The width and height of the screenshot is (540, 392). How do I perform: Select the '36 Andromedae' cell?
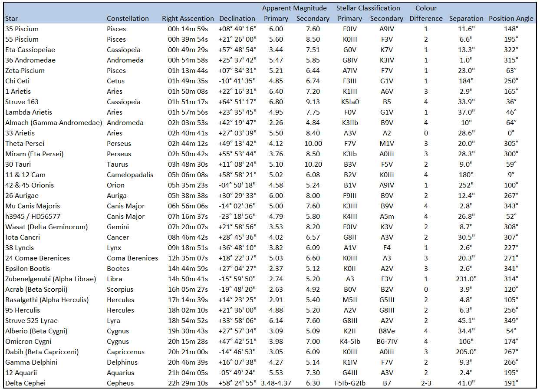(30, 60)
